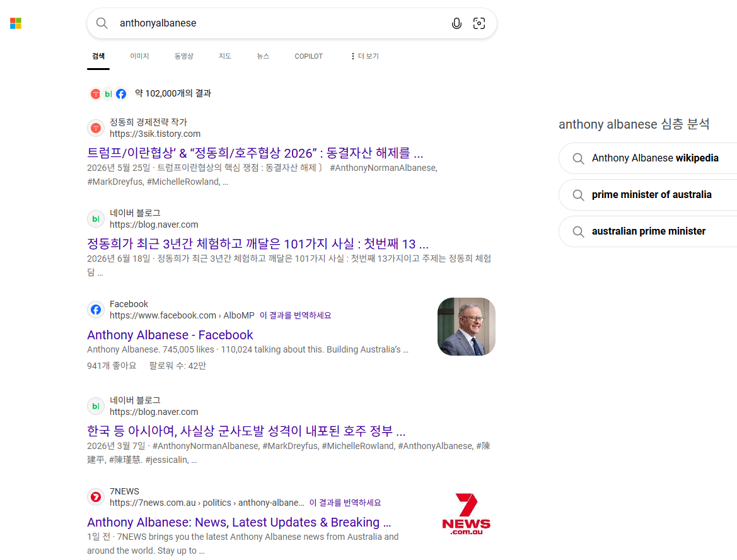Click 941개 좋아요 text
Viewport: 737px width, 560px height.
pos(112,366)
